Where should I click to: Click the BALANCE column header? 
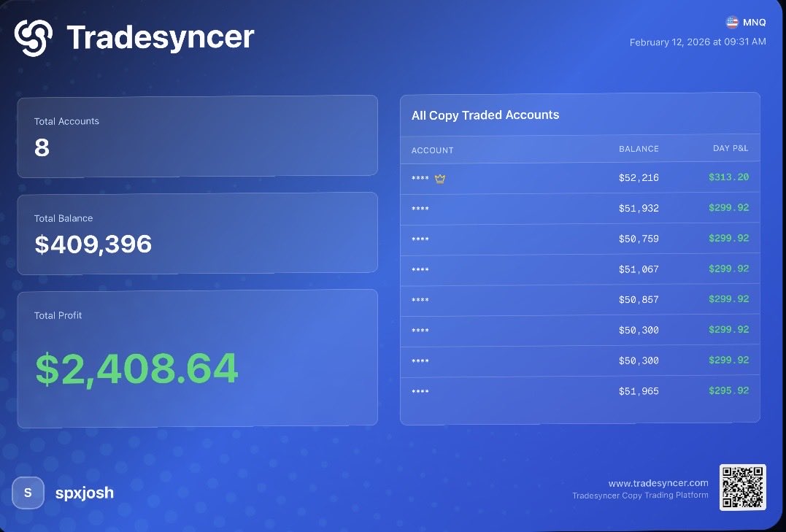click(x=639, y=149)
